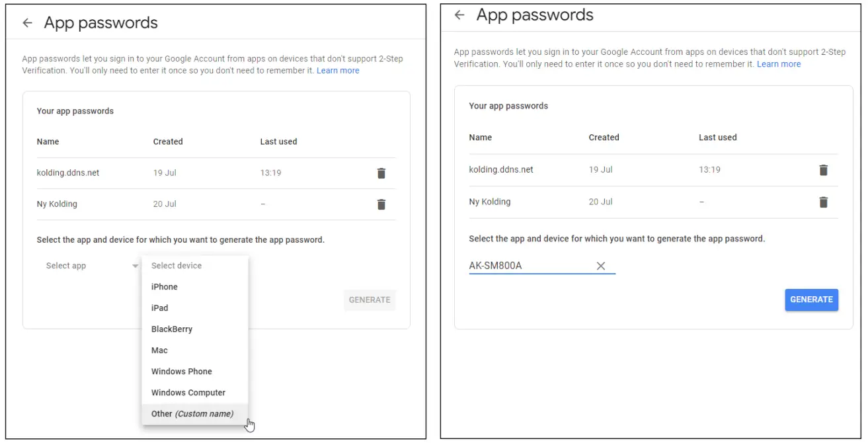The width and height of the screenshot is (868, 443).
Task: Open Learn more link in left panel
Action: pyautogui.click(x=338, y=71)
